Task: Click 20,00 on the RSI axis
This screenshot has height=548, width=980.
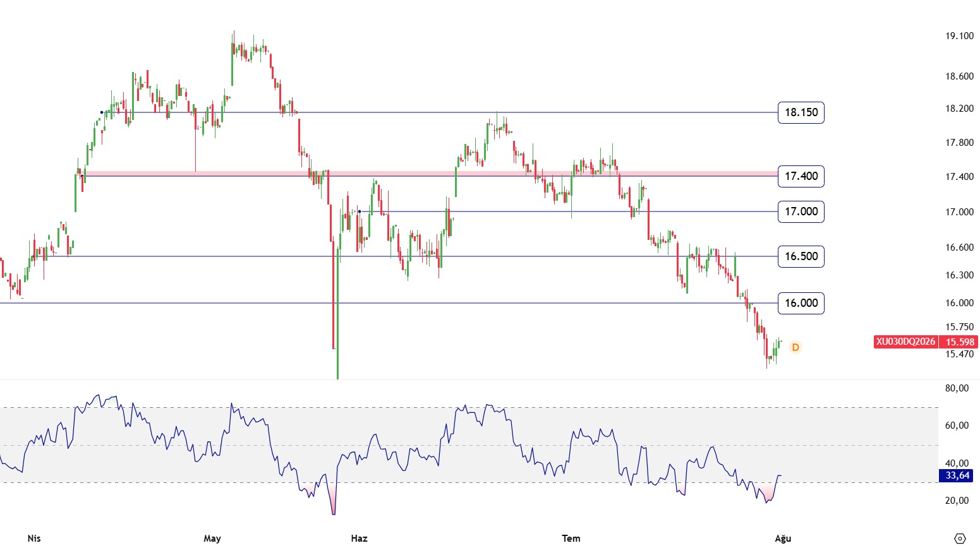Action: (x=957, y=501)
